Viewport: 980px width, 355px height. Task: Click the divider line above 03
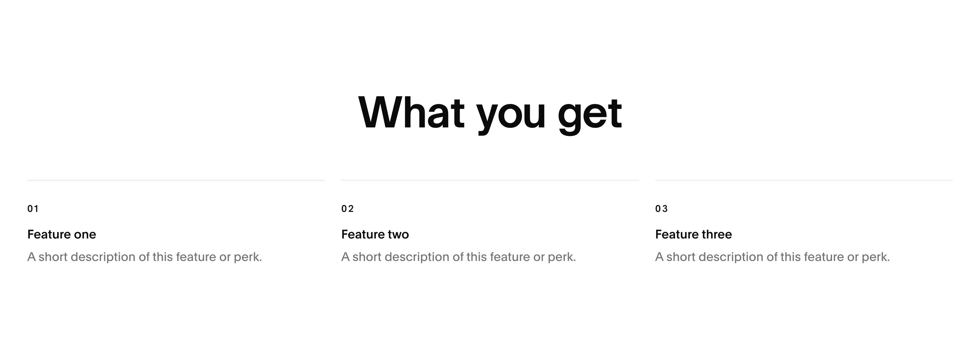[804, 180]
